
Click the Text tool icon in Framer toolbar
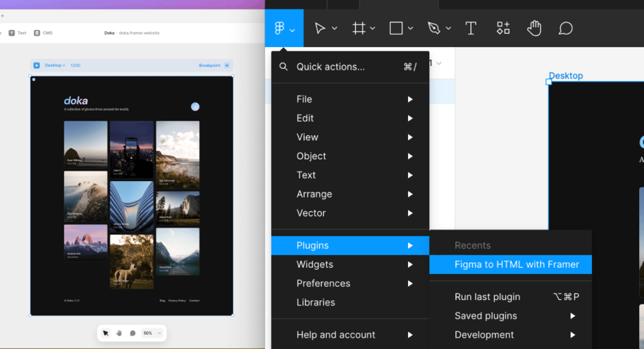pyautogui.click(x=11, y=33)
